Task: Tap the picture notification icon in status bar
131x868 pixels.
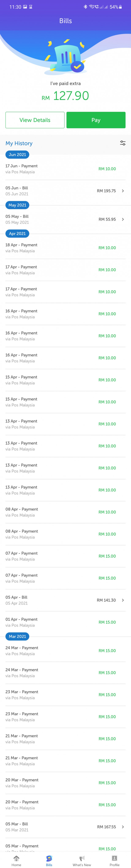Action: [25, 7]
